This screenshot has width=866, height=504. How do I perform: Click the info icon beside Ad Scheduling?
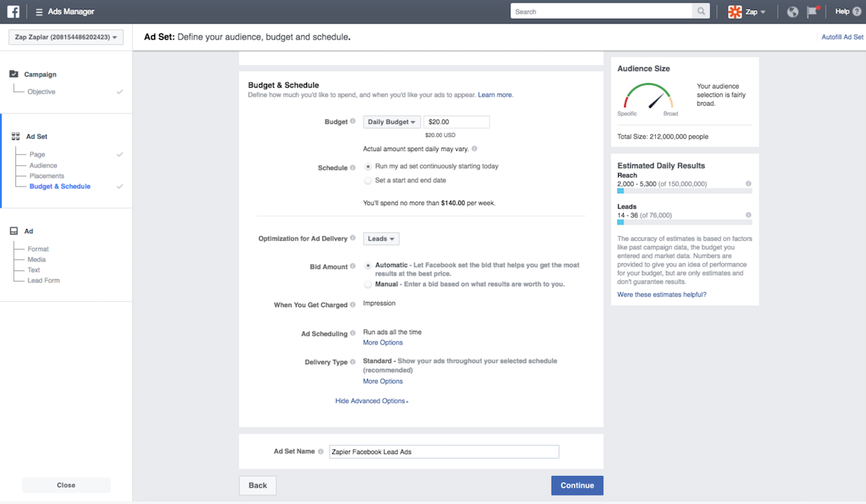pos(353,334)
